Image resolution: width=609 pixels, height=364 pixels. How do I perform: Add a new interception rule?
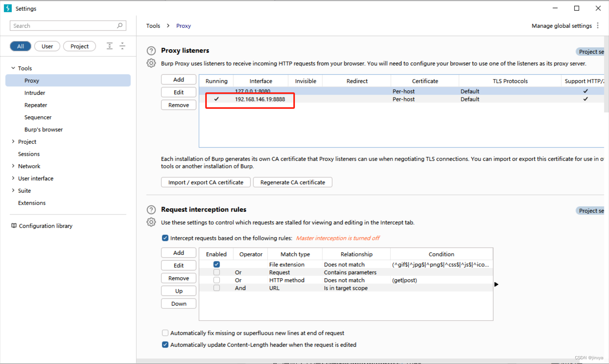pyautogui.click(x=179, y=253)
